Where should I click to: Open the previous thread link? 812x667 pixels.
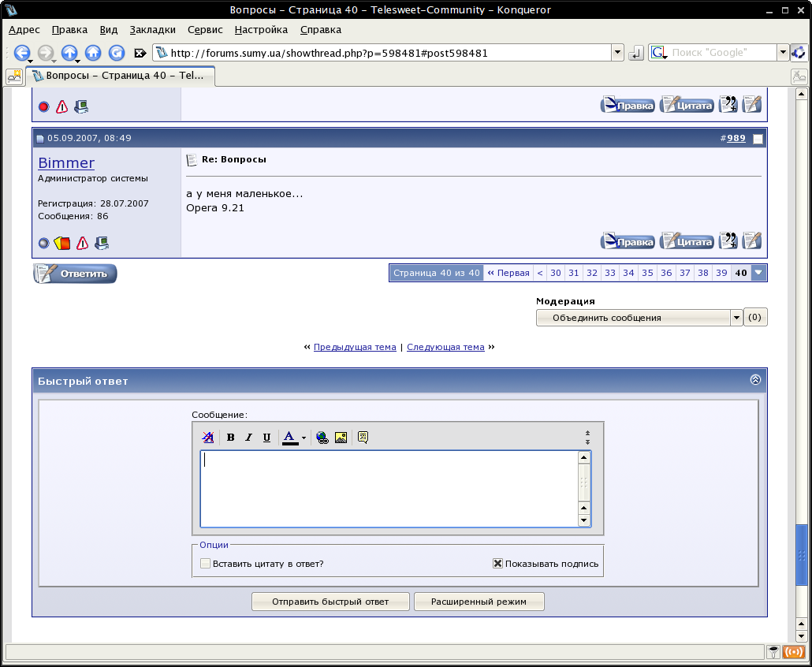355,347
